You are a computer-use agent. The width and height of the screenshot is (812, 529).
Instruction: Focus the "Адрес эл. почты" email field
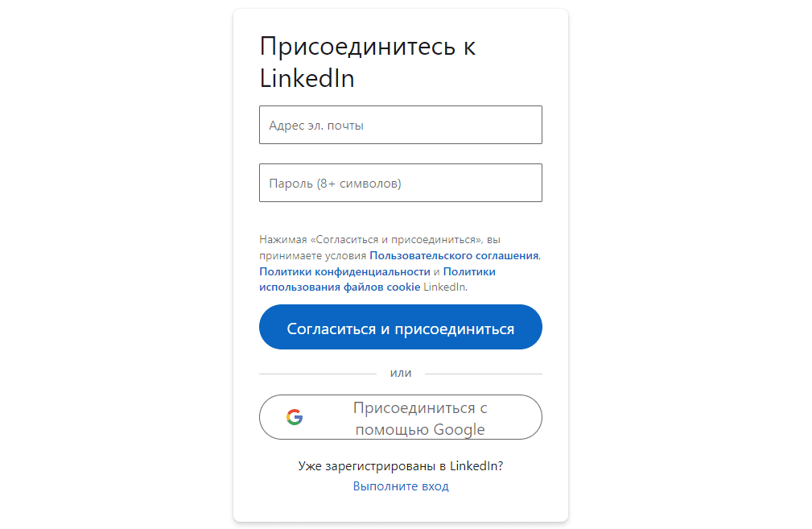click(400, 125)
